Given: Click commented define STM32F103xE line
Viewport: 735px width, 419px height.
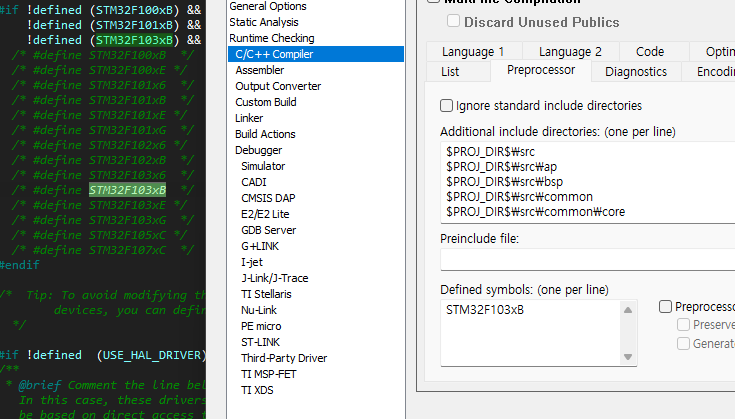Looking at the screenshot, I should click(99, 205).
